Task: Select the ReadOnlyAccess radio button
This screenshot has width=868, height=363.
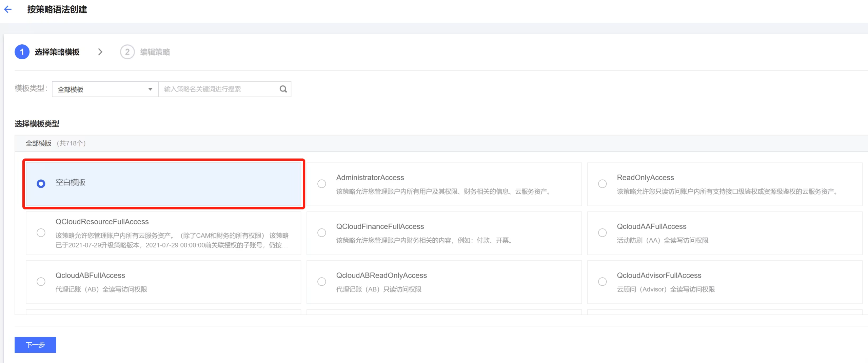Action: click(602, 184)
